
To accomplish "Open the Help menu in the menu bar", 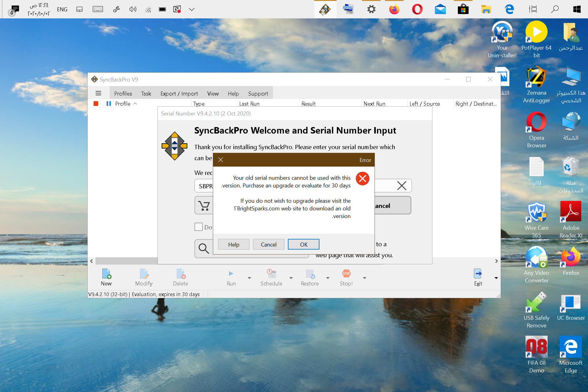I will (x=233, y=93).
